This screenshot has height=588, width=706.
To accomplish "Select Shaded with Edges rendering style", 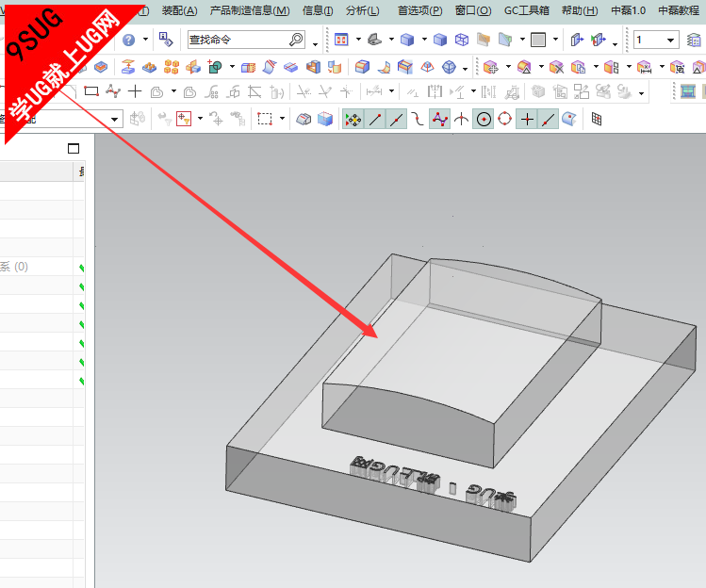I will click(407, 40).
